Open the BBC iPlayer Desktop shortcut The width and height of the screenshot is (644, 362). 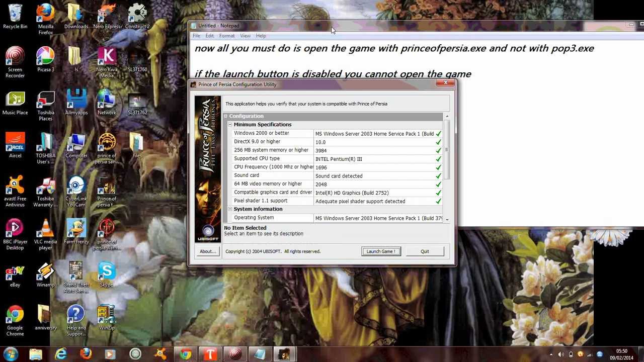point(15,235)
